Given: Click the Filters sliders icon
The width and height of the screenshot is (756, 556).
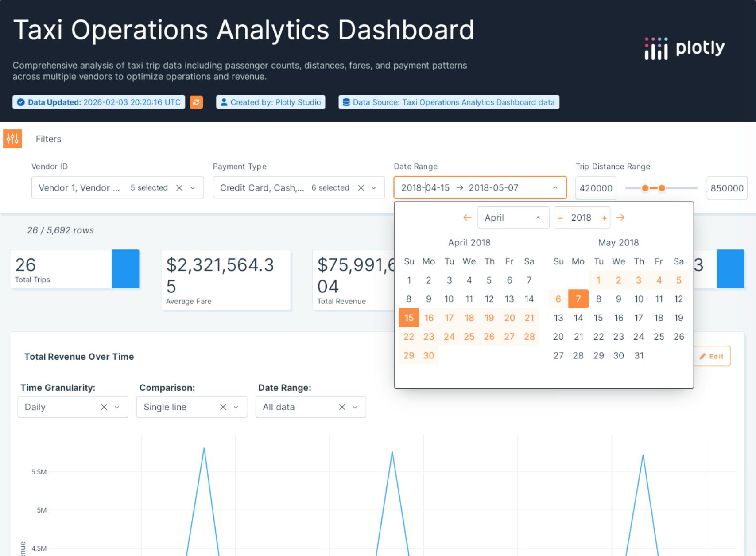Looking at the screenshot, I should tap(12, 139).
